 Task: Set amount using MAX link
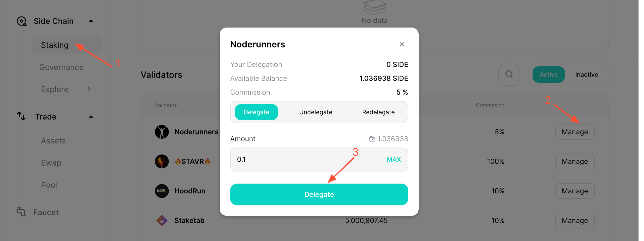[393, 159]
